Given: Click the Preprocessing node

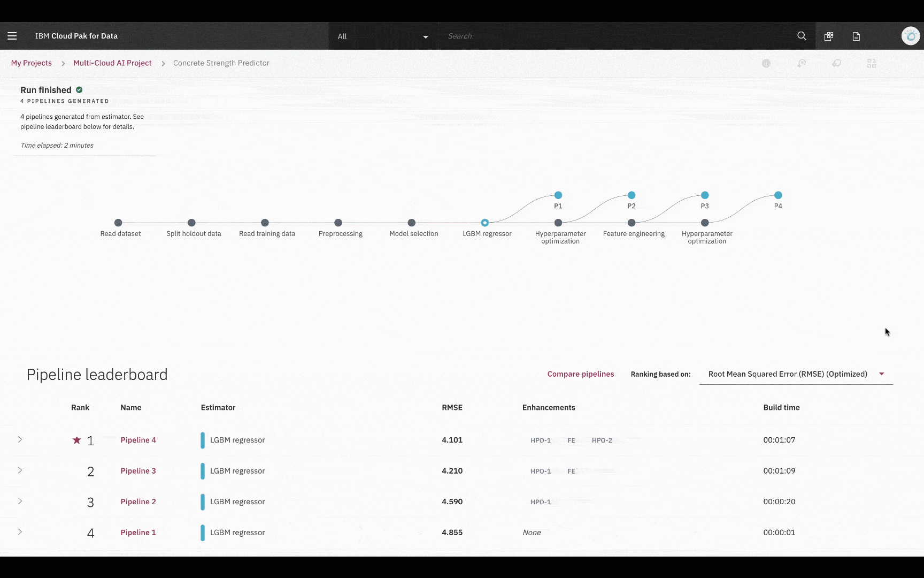Looking at the screenshot, I should (338, 223).
